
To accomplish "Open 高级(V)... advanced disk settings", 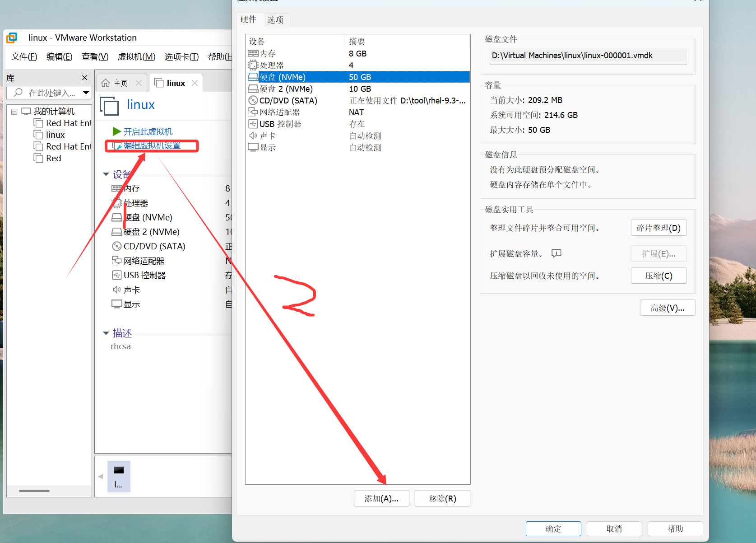I will (668, 308).
